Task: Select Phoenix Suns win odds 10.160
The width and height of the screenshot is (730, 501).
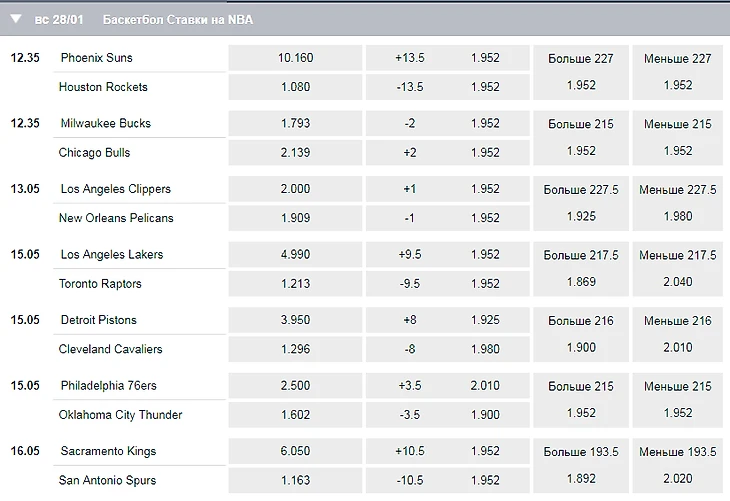Action: pyautogui.click(x=295, y=58)
